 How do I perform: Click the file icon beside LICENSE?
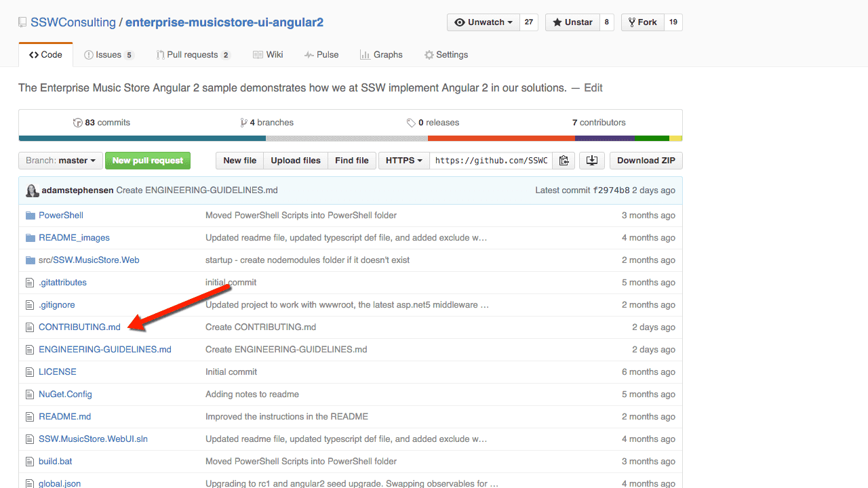(x=29, y=372)
